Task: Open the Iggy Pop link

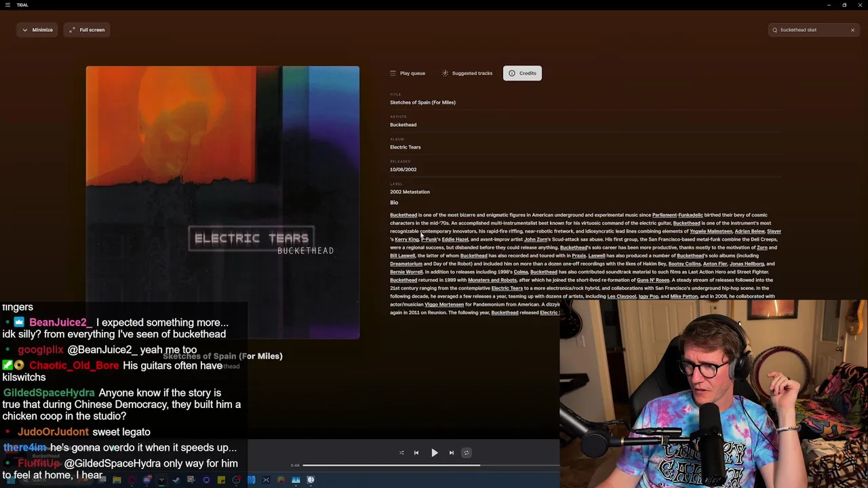Action: (648, 296)
